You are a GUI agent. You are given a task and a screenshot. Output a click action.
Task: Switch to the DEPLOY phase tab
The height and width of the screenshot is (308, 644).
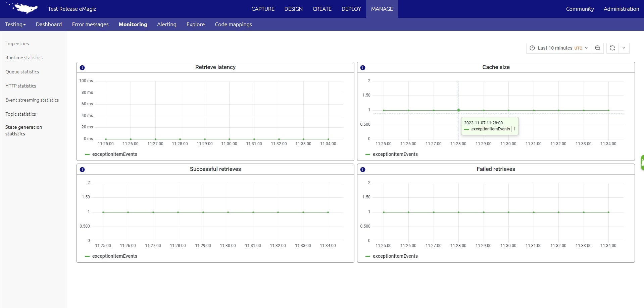(351, 9)
